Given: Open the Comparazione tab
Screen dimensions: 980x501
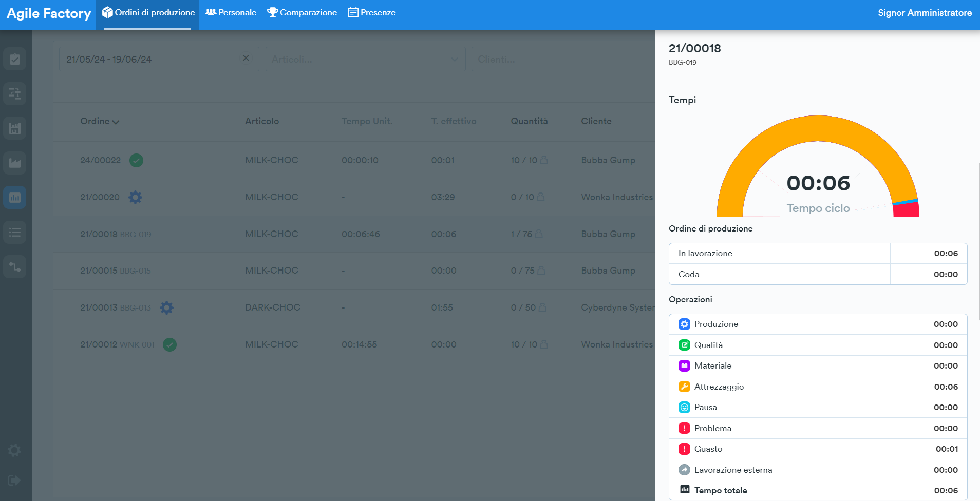Looking at the screenshot, I should [x=302, y=13].
